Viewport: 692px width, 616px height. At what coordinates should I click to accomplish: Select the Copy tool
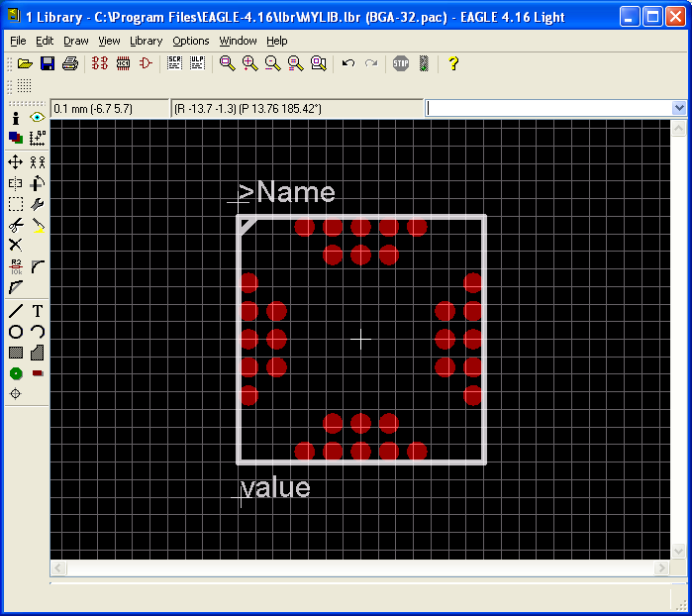(x=38, y=162)
